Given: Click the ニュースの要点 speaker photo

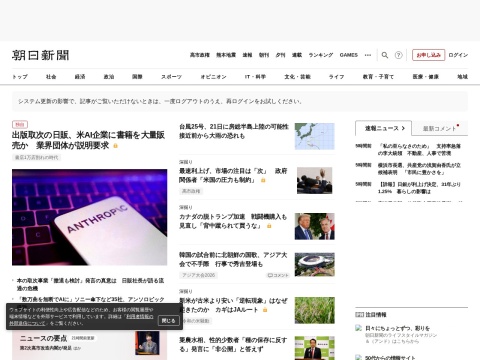Looking at the screenshot, I should [x=147, y=343].
